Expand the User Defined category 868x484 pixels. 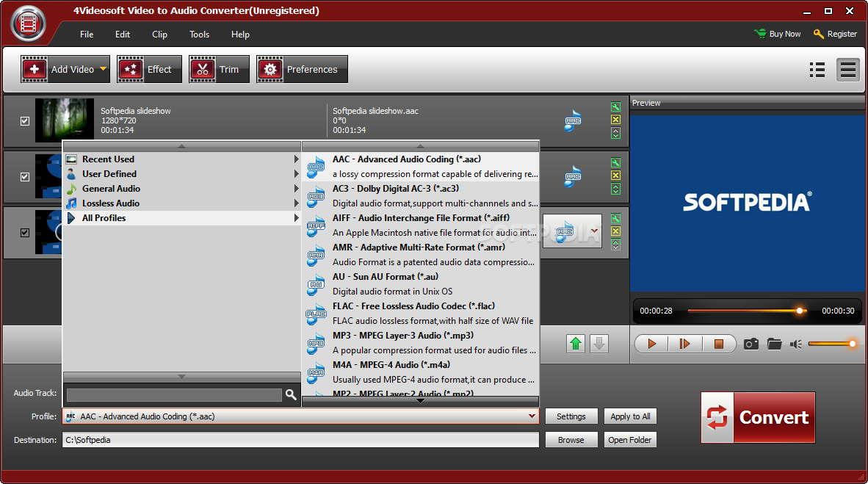(x=182, y=174)
